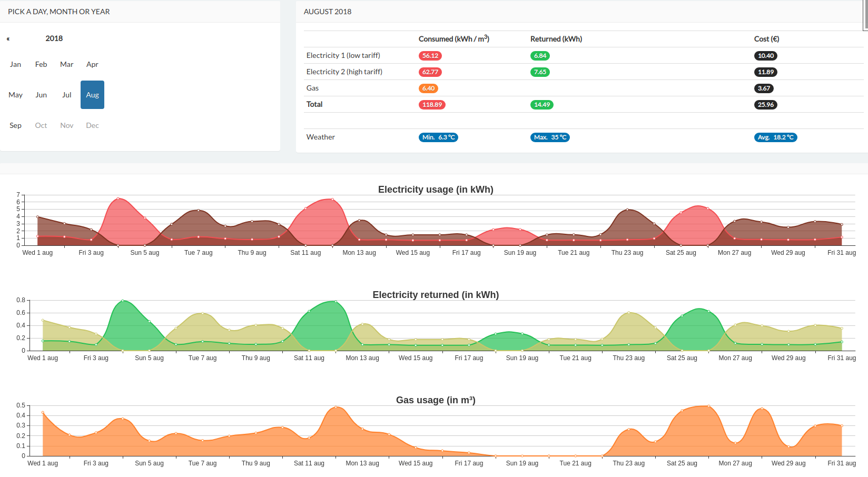Screen dimensions: 868x477
Task: Click the greyed-out Oct month
Action: (41, 125)
